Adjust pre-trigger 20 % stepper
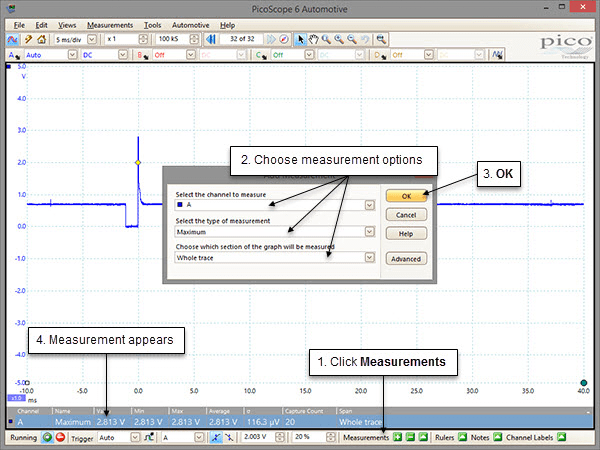This screenshot has height=450, width=600. (x=331, y=437)
